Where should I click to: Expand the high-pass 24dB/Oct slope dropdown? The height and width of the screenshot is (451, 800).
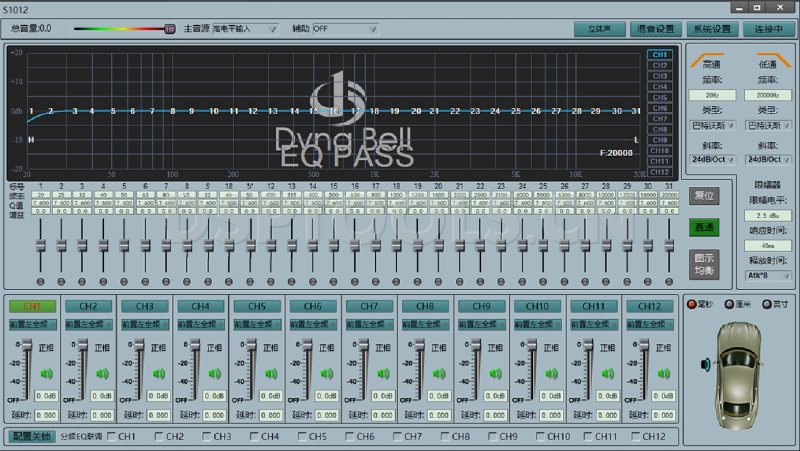click(714, 158)
